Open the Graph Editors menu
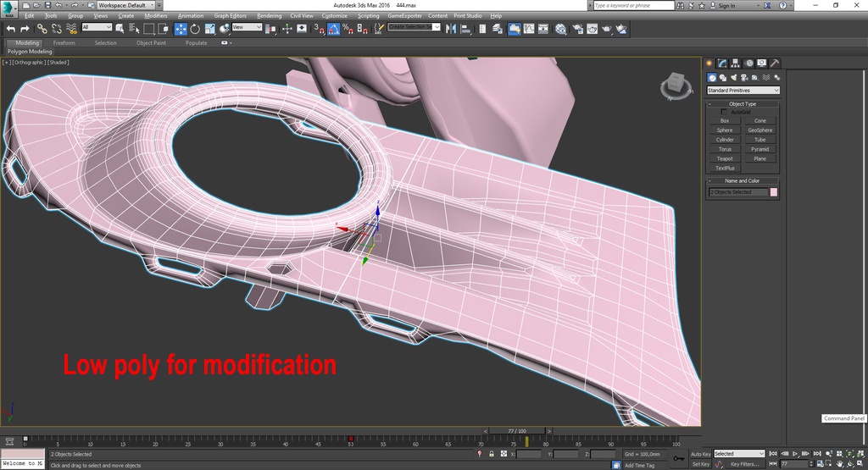Viewport: 868px width, 470px height. [x=231, y=15]
